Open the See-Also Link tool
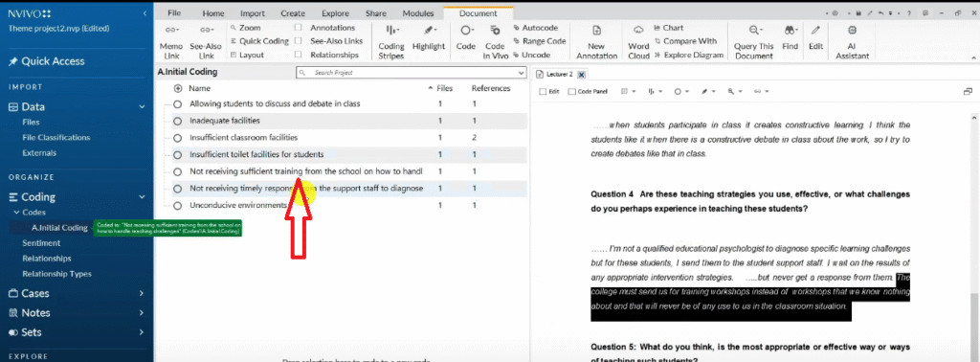The height and width of the screenshot is (362, 980). click(x=206, y=42)
